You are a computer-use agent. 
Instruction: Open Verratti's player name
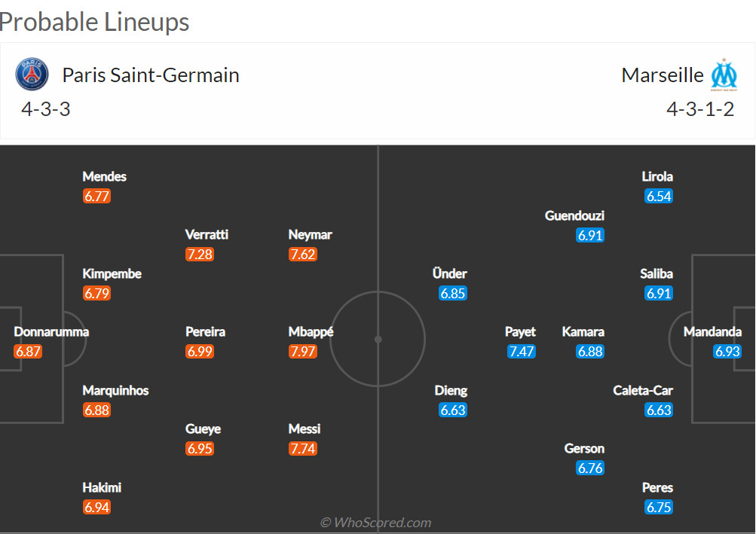(207, 235)
